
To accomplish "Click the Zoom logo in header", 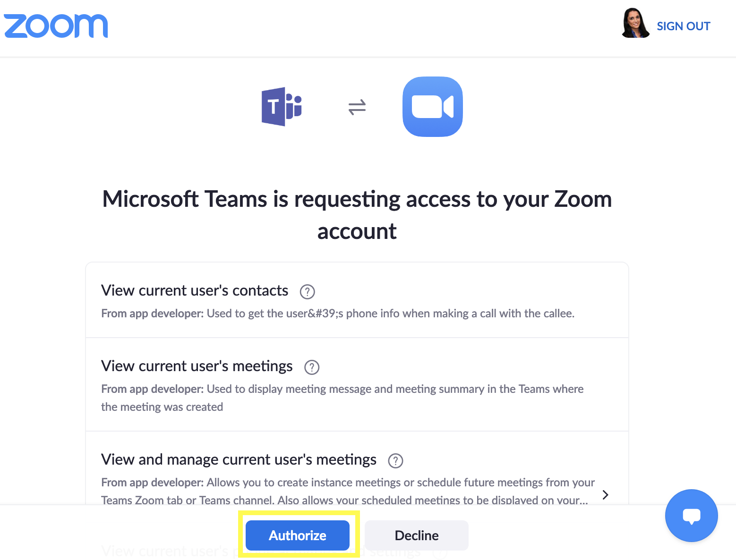I will [x=56, y=26].
